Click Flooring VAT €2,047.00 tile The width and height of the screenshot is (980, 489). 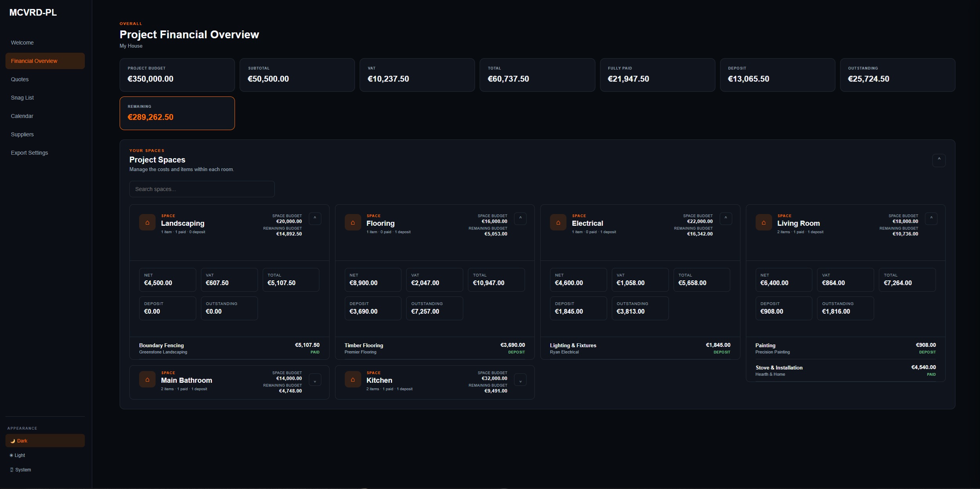point(434,280)
